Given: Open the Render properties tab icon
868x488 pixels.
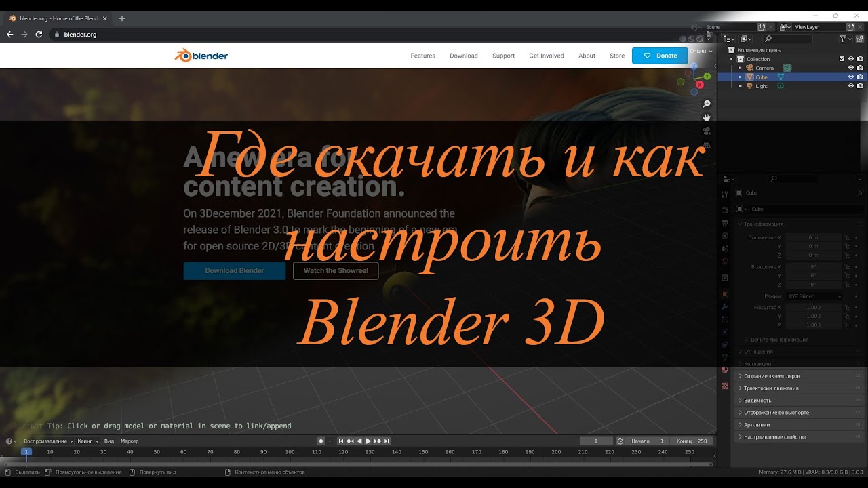Looking at the screenshot, I should coord(724,211).
